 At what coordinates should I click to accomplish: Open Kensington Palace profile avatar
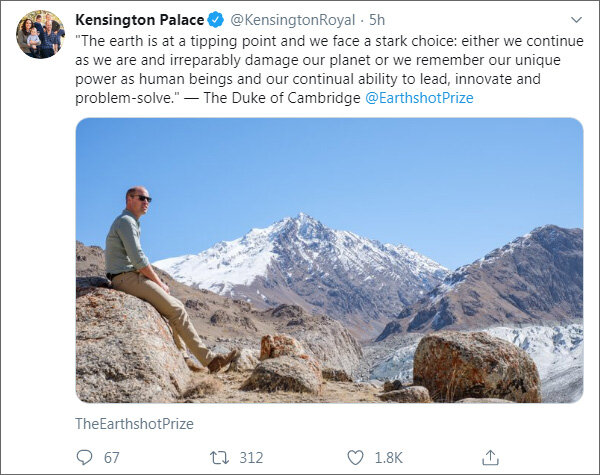40,34
